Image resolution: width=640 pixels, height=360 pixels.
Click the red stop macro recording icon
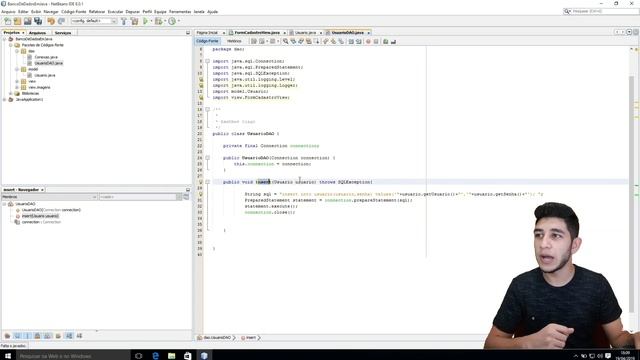368,41
